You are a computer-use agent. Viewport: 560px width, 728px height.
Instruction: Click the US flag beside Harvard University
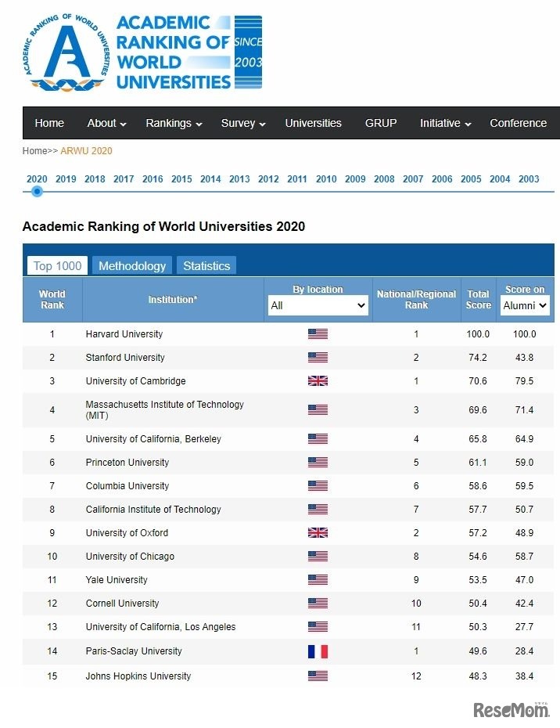click(x=317, y=333)
